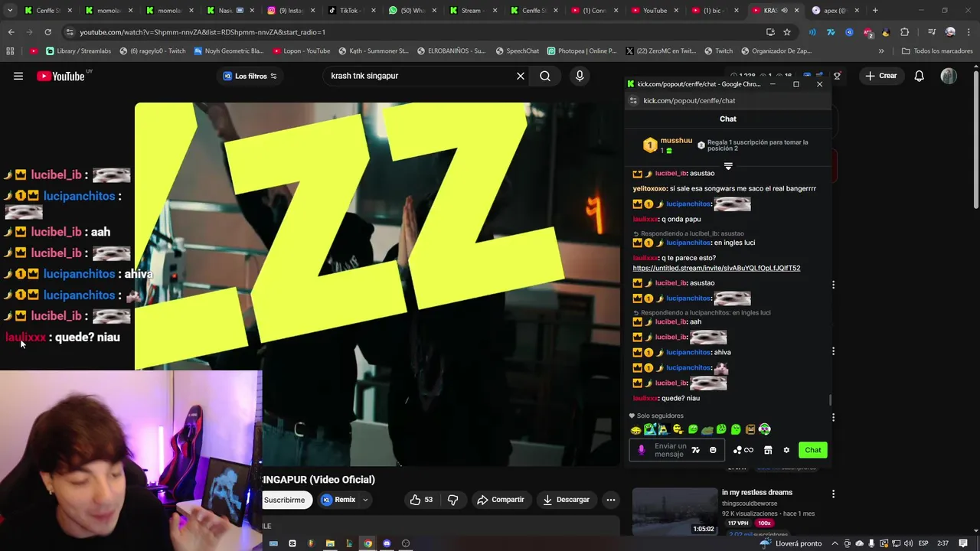Viewport: 980px width, 551px height.
Task: Open more actions menu under the video
Action: click(x=611, y=500)
